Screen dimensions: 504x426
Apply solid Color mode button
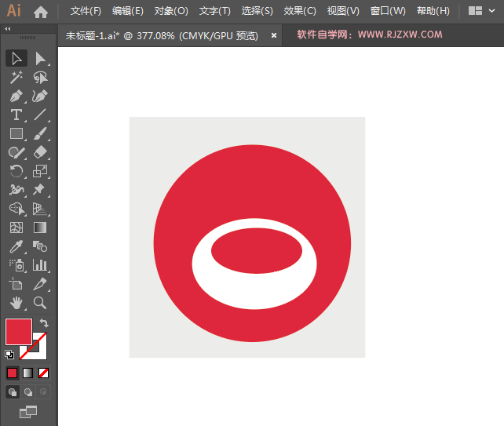coord(13,373)
